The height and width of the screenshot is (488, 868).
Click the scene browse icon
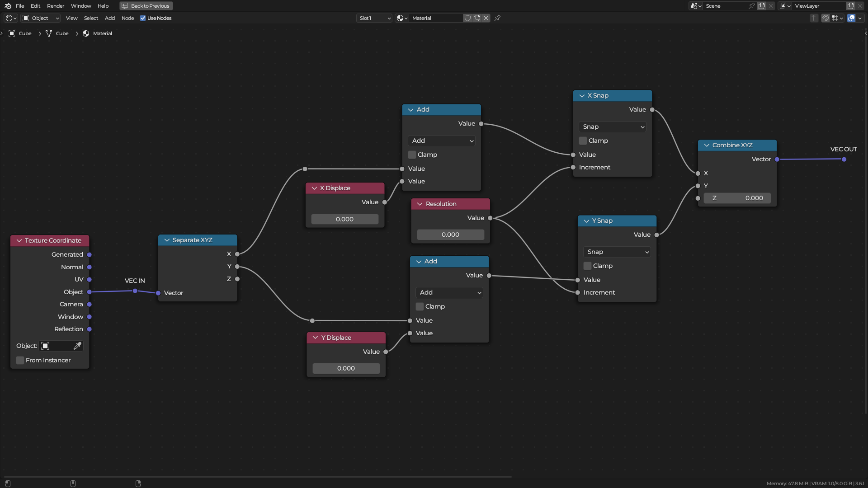point(696,6)
